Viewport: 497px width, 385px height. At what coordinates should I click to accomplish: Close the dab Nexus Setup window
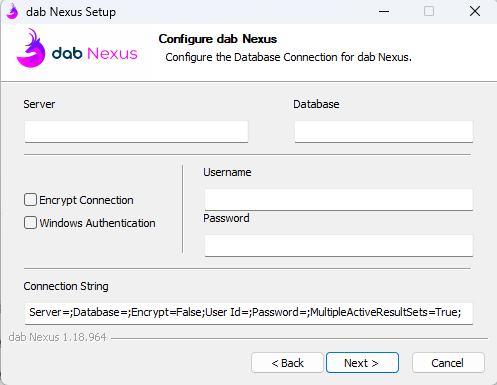[475, 12]
